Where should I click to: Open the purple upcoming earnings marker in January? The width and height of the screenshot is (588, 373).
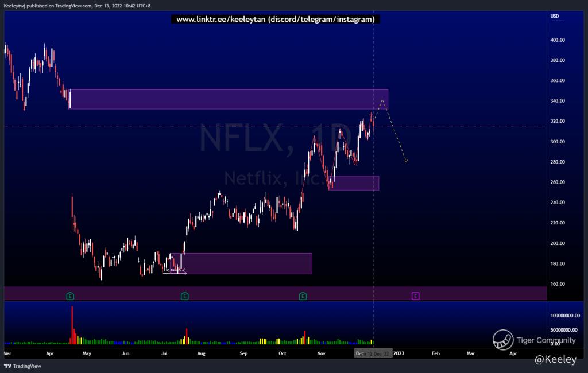coord(416,296)
